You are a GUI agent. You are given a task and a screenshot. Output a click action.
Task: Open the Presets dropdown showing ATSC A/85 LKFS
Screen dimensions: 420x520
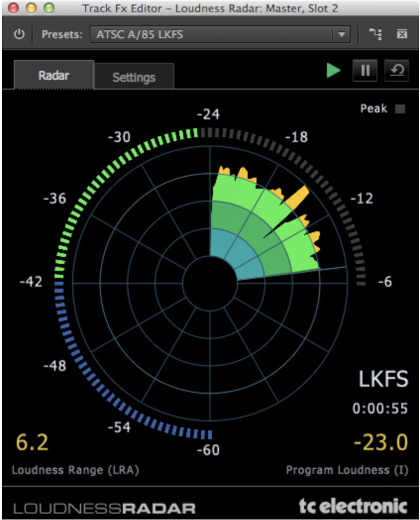pos(220,34)
